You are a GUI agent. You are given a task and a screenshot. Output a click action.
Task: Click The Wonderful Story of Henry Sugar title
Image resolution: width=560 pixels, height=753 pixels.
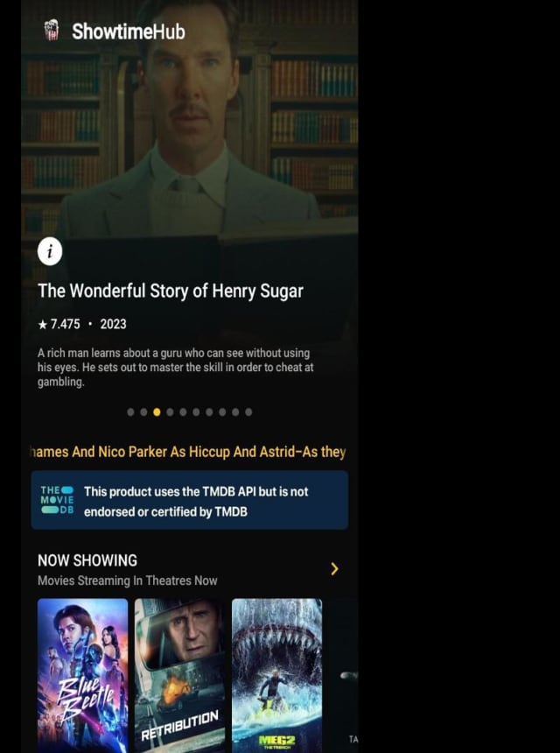point(171,291)
